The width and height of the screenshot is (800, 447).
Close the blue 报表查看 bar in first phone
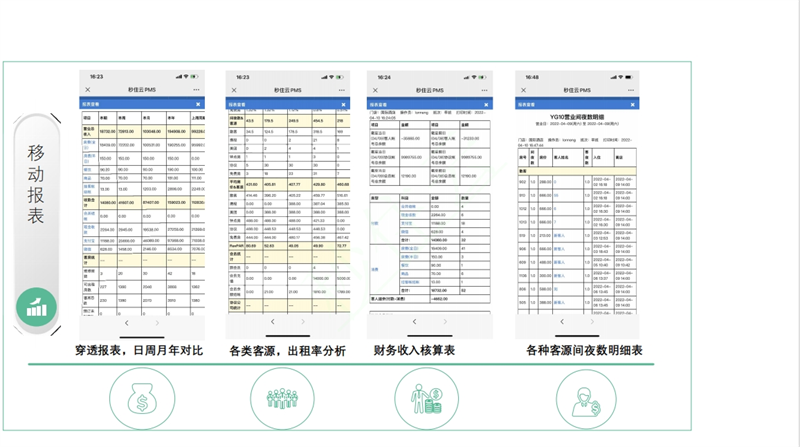click(x=198, y=104)
